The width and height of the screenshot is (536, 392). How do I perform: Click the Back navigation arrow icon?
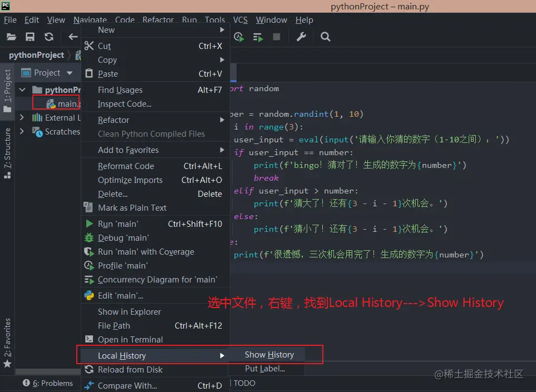(x=73, y=37)
